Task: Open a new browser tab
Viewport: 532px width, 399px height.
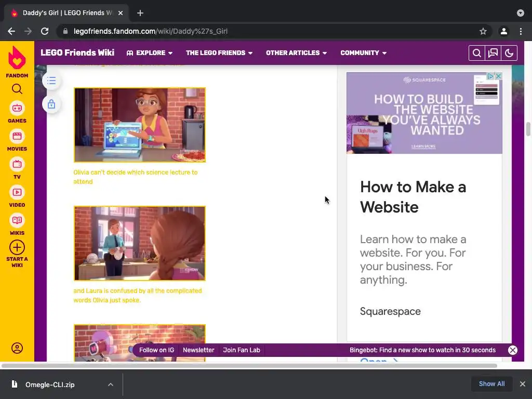Action: pyautogui.click(x=140, y=13)
